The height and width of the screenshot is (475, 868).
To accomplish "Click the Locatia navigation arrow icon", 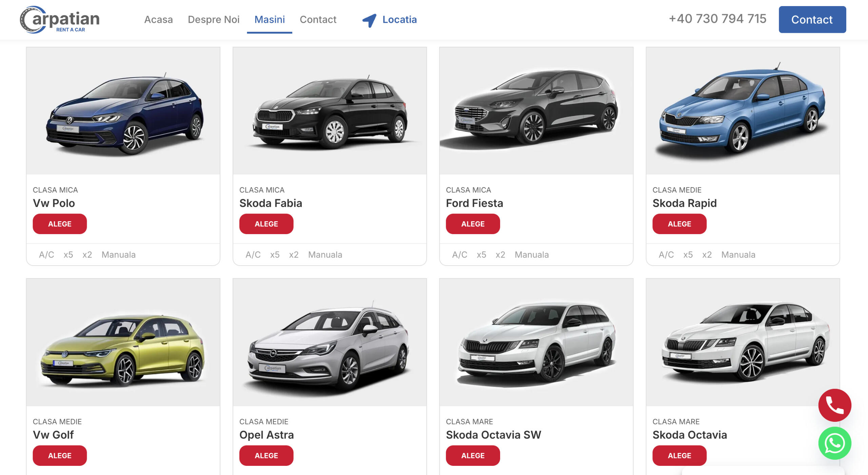I will pos(369,20).
